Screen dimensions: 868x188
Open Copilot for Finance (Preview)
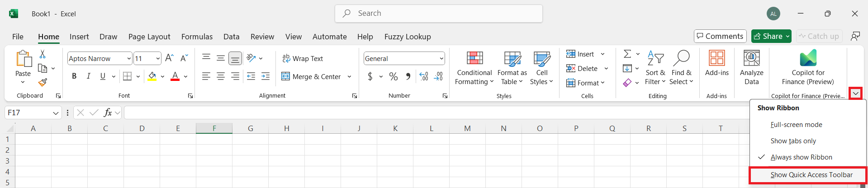(x=808, y=68)
